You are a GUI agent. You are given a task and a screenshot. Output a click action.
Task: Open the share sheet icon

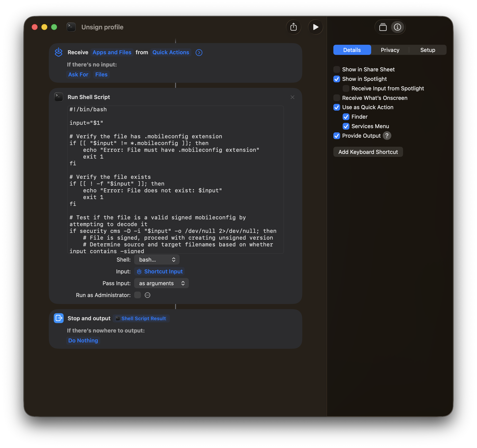coord(294,27)
